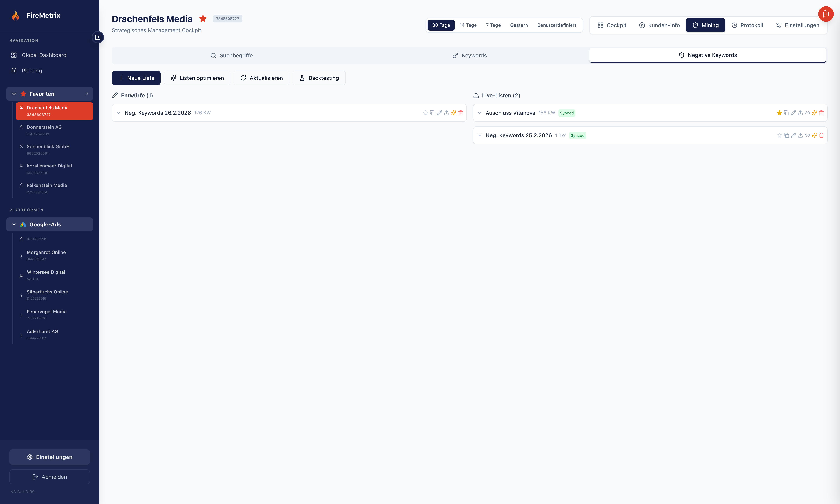The height and width of the screenshot is (504, 840).
Task: Delete the draft Neg. Keywords 26.2.2026 list
Action: (461, 112)
